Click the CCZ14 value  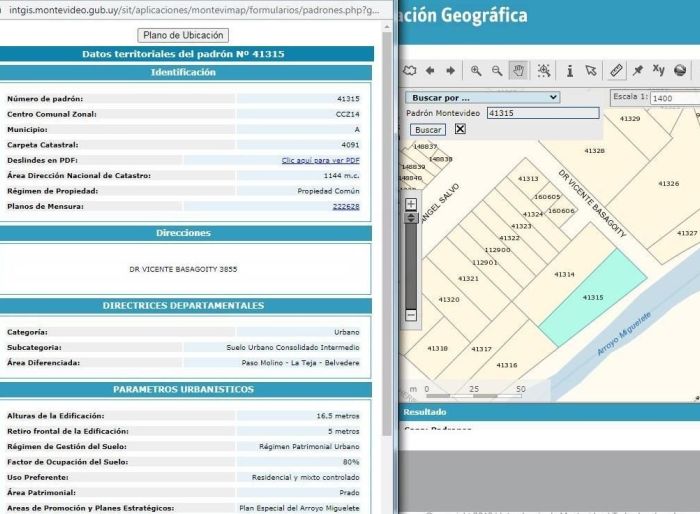click(347, 114)
